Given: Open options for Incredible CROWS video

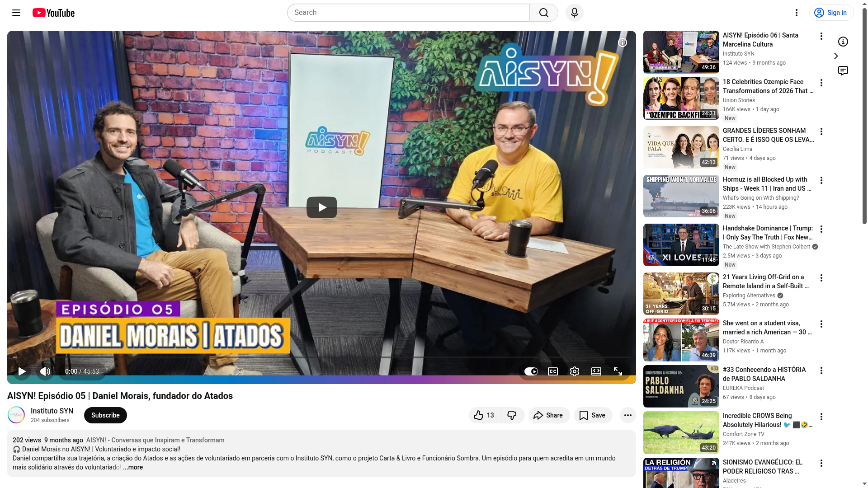Looking at the screenshot, I should 821,417.
